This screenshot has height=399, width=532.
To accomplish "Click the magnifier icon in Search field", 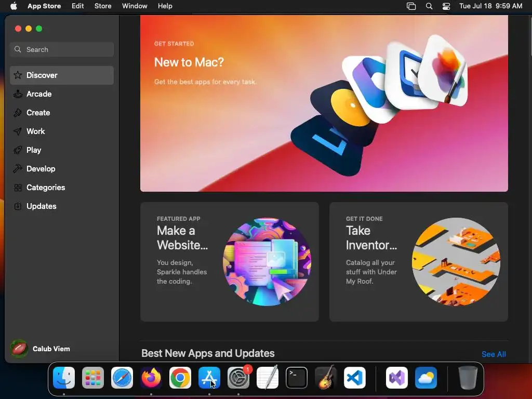I will tap(18, 49).
